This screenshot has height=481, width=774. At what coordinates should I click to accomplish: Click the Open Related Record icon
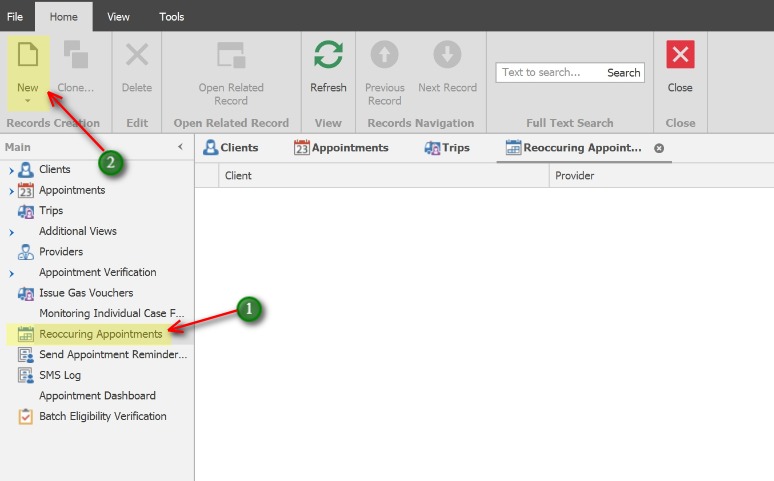231,54
